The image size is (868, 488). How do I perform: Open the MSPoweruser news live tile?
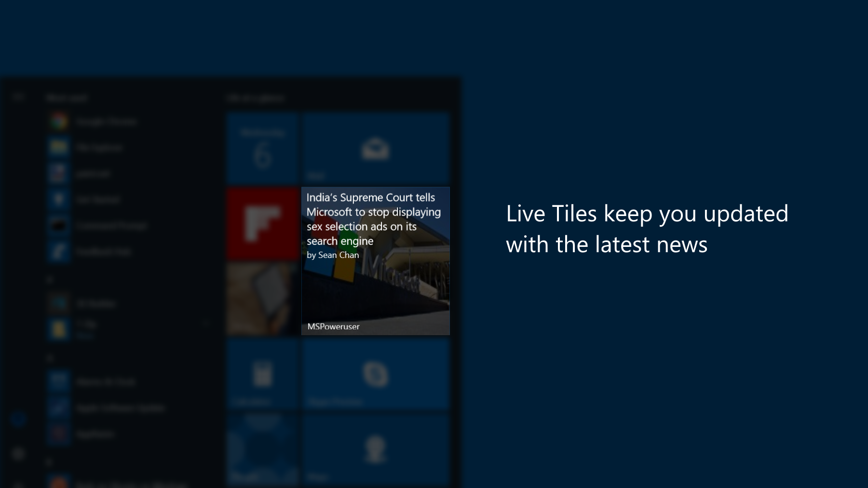(376, 261)
